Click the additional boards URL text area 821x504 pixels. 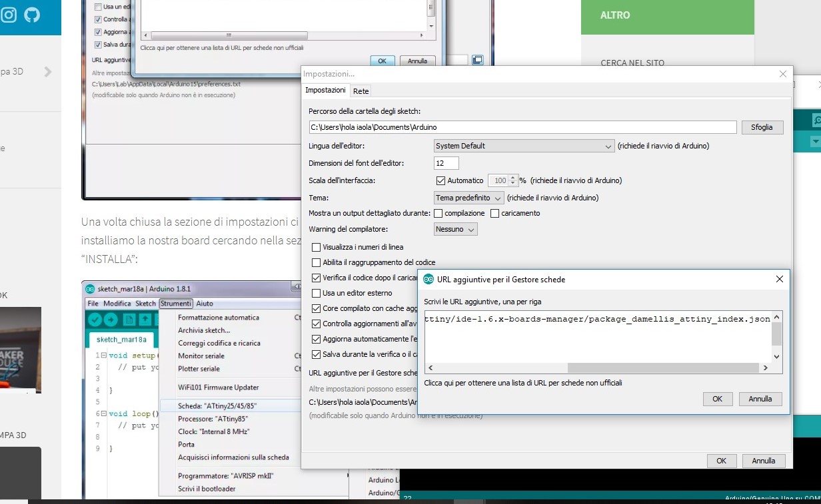coord(598,336)
